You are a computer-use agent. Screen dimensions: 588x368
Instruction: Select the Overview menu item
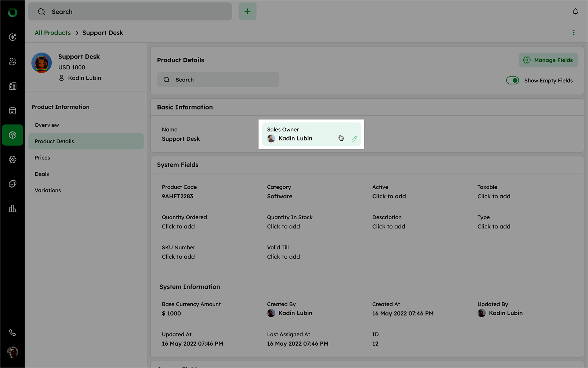[47, 125]
